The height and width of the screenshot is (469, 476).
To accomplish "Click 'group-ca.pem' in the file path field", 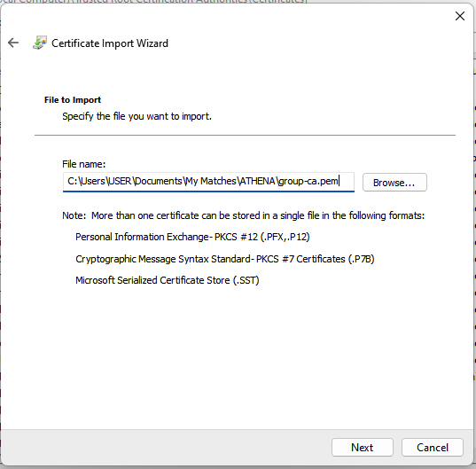I will point(308,181).
